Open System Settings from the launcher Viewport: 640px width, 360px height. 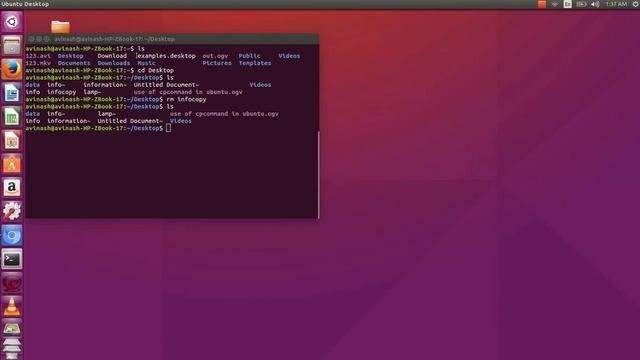click(11, 211)
